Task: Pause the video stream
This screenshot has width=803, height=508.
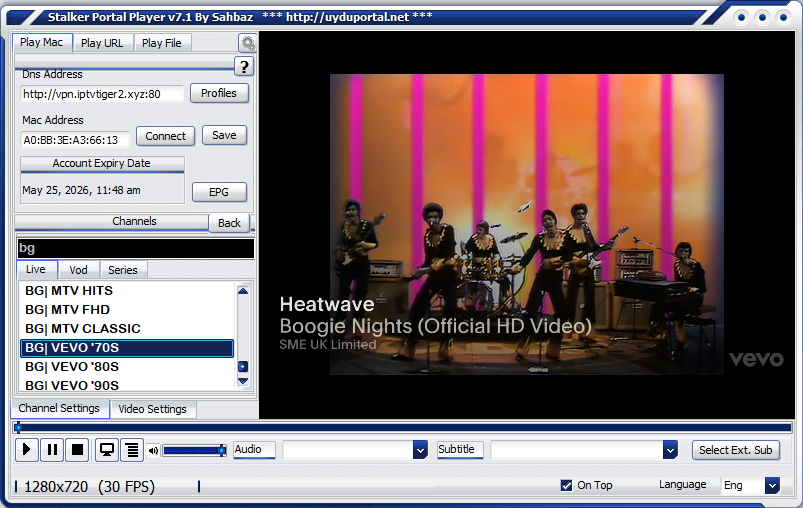Action: (x=52, y=450)
